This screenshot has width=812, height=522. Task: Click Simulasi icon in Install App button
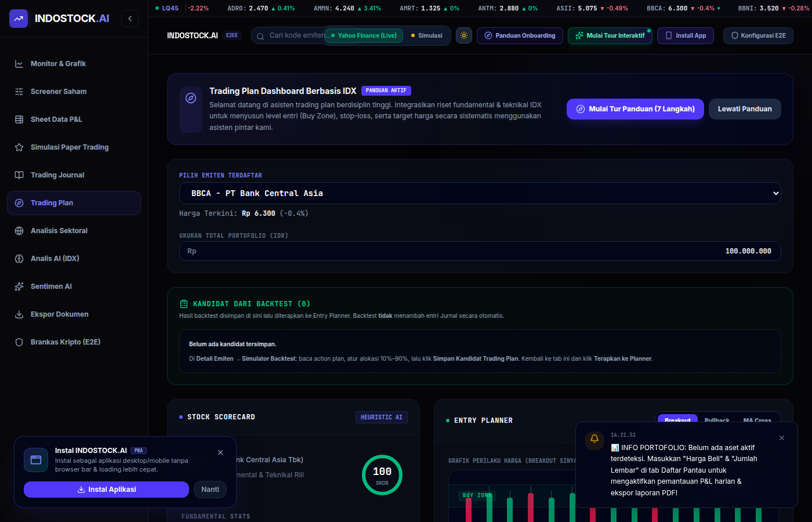tap(669, 35)
